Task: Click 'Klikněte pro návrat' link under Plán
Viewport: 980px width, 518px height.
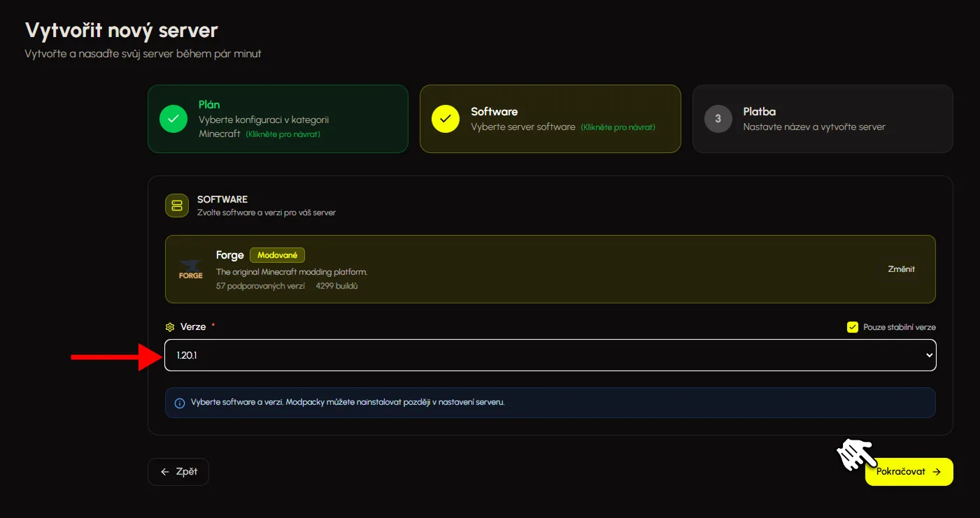Action: tap(283, 134)
